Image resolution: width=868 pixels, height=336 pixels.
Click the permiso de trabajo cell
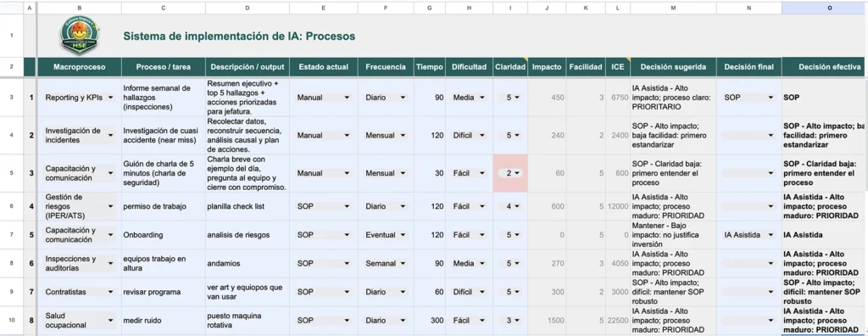tap(164, 206)
